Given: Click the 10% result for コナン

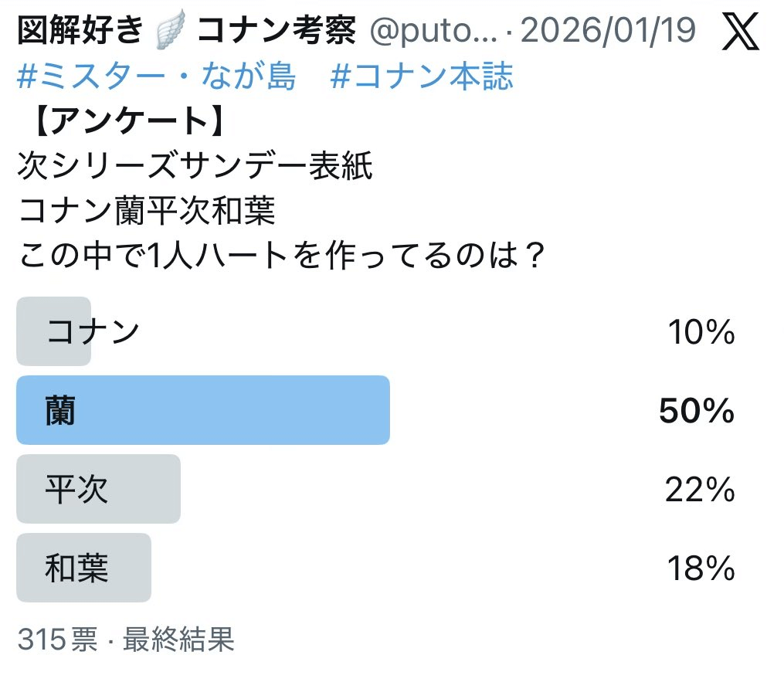Looking at the screenshot, I should point(701,333).
